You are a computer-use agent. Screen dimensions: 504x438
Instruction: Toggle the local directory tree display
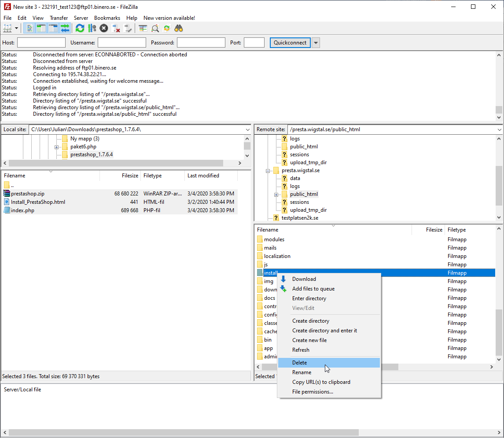pyautogui.click(x=41, y=28)
